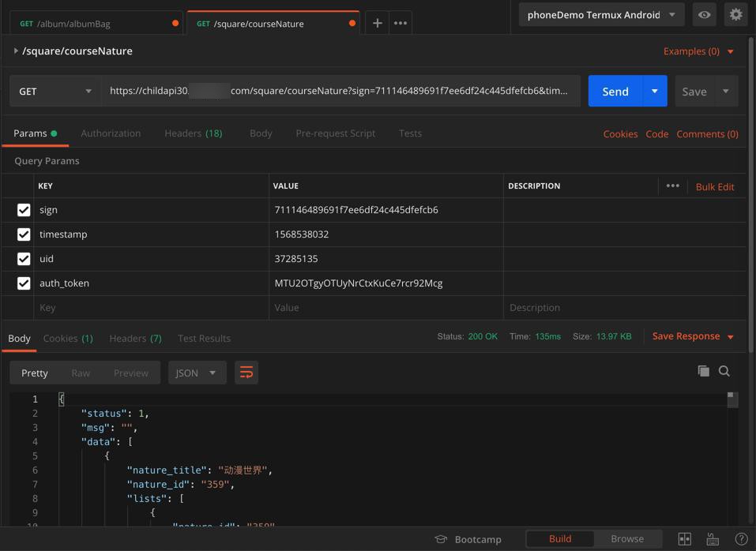Click Bulk Edit link

pos(715,187)
